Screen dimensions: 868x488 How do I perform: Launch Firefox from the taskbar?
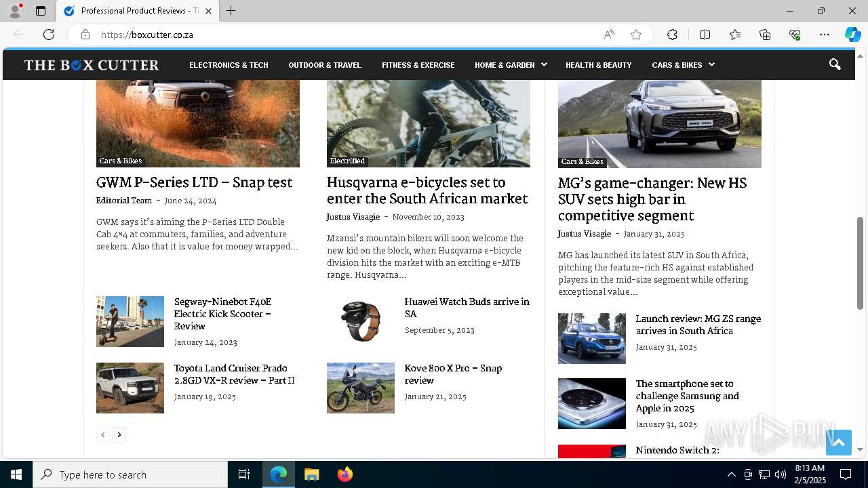[345, 474]
